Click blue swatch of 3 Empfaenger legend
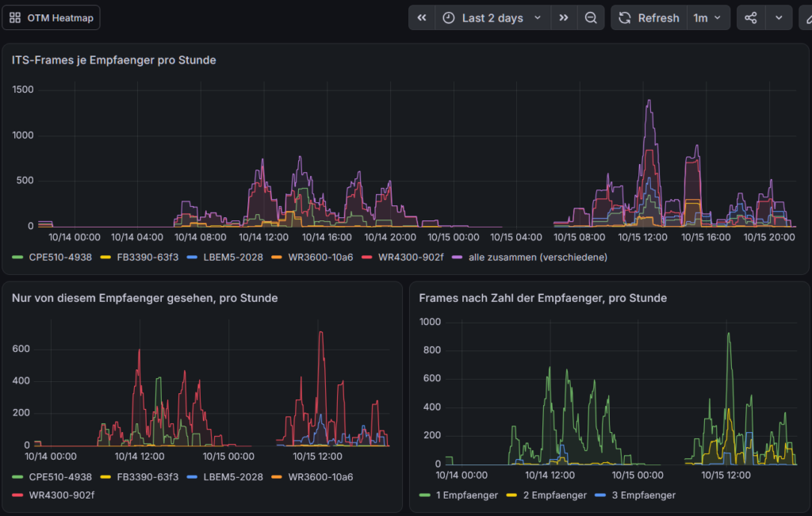Screen dimensions: 812x516 [600, 495]
